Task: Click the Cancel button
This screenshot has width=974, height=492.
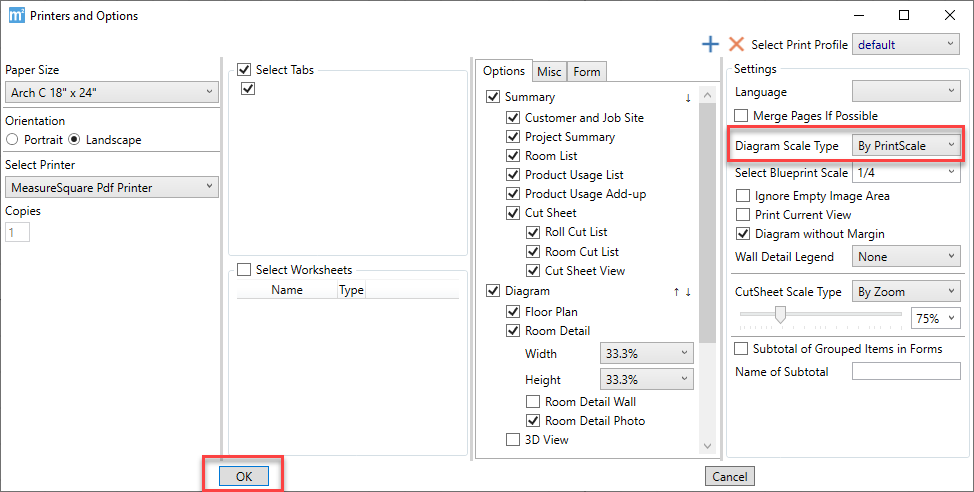Action: coord(730,476)
